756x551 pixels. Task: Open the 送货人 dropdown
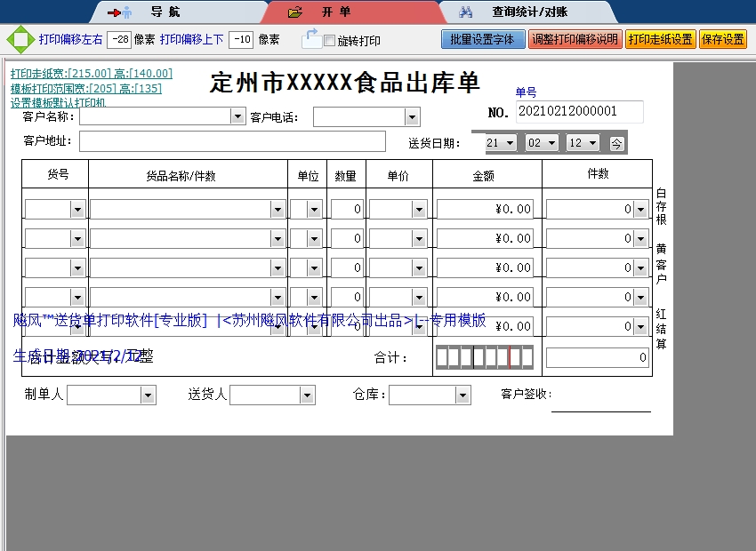[x=307, y=395]
